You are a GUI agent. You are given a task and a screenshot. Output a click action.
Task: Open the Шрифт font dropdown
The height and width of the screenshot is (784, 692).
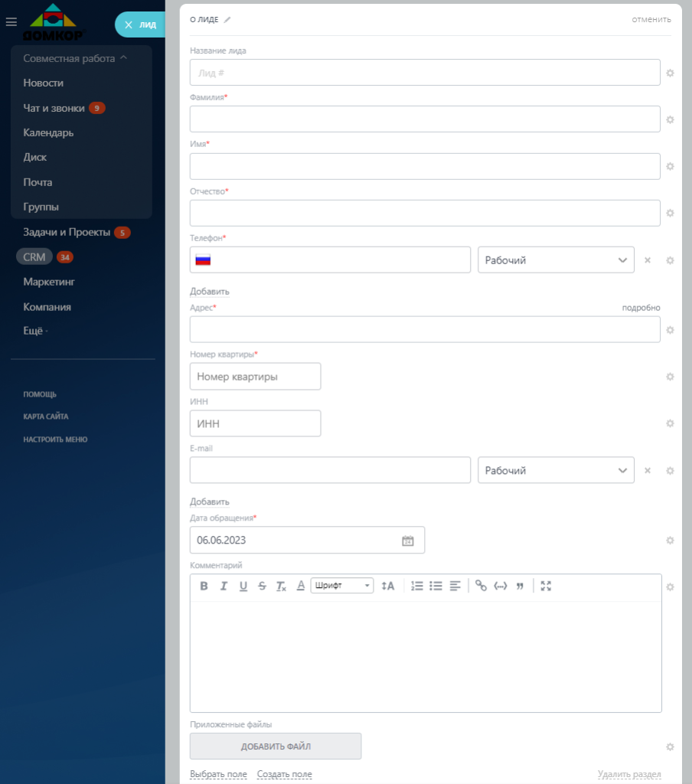[342, 586]
